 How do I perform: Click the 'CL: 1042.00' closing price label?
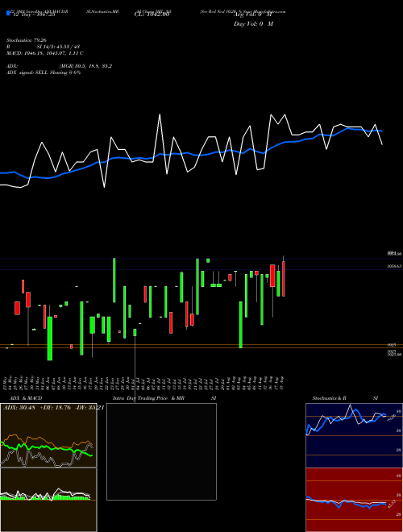(x=154, y=15)
